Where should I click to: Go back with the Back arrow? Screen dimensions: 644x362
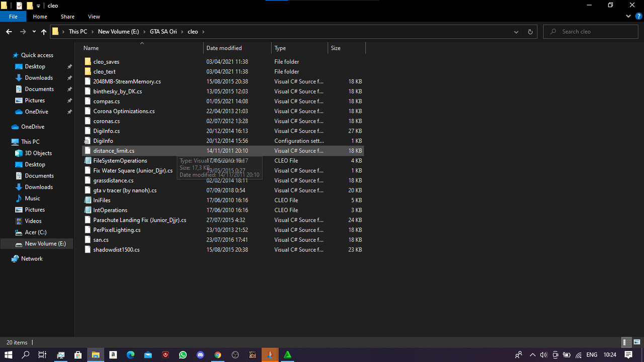click(x=9, y=32)
